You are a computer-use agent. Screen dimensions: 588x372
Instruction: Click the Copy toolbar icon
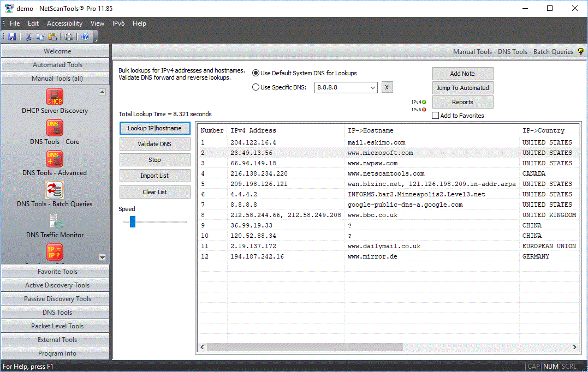pos(40,37)
